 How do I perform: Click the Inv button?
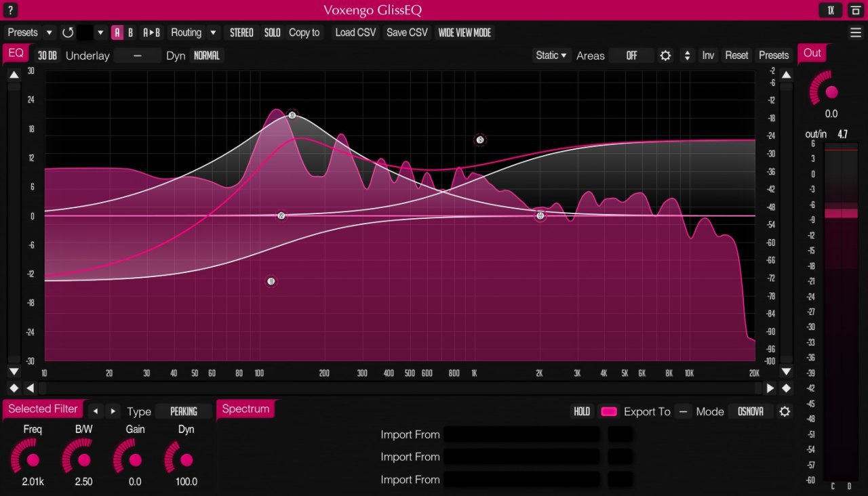[708, 56]
